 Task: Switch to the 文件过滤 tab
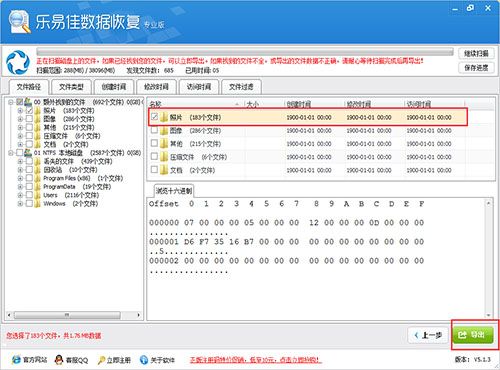241,87
